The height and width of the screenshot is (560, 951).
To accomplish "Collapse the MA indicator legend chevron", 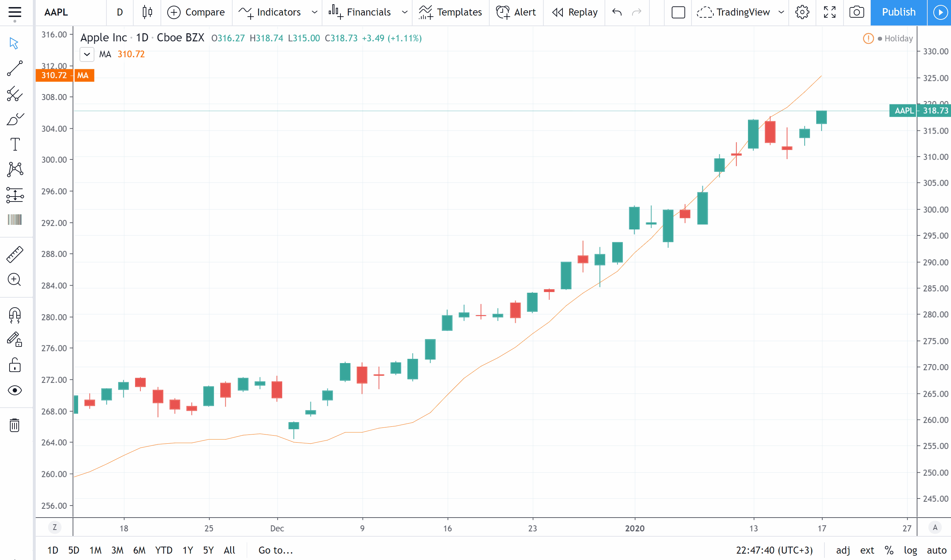I will click(x=87, y=54).
